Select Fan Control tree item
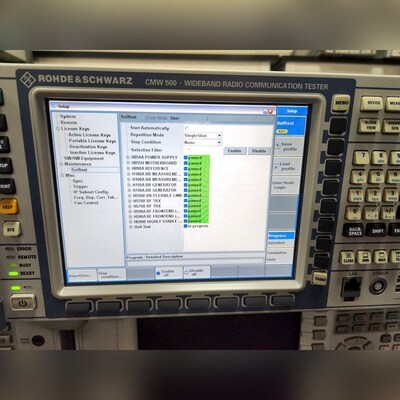 pyautogui.click(x=86, y=202)
